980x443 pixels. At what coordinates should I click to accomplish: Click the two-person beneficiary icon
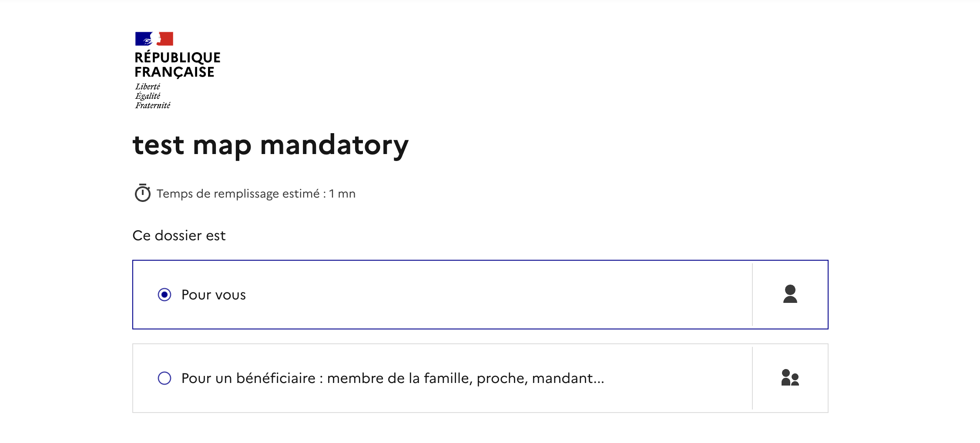tap(790, 378)
